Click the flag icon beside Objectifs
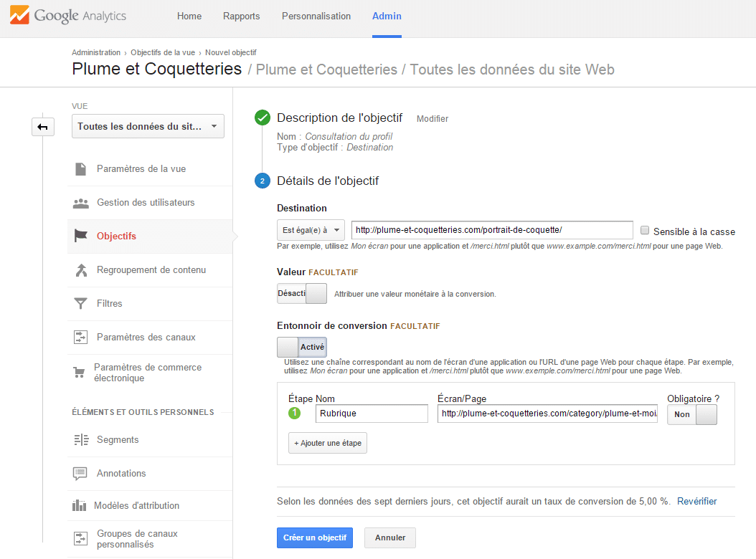 tap(80, 236)
